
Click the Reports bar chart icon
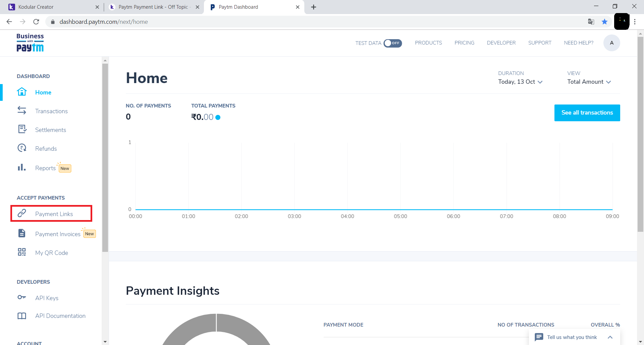point(22,167)
